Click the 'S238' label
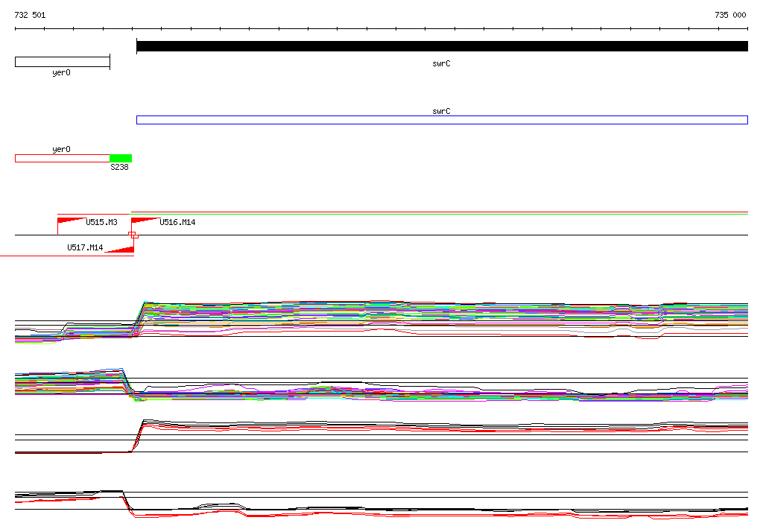The width and height of the screenshot is (763, 532). [x=120, y=167]
